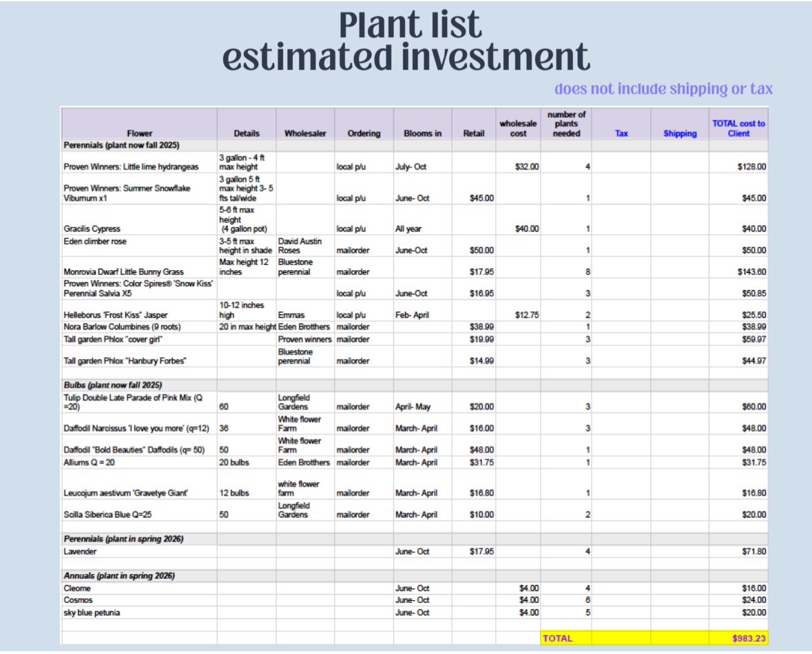812x654 pixels.
Task: Select "Daffodil Narcissus 'I love you more'" cell
Action: (x=139, y=424)
